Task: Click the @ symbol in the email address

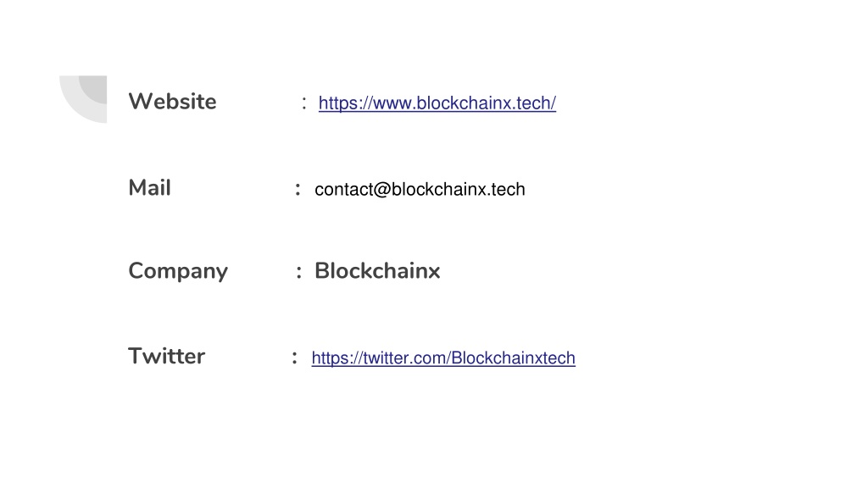Action: [382, 189]
